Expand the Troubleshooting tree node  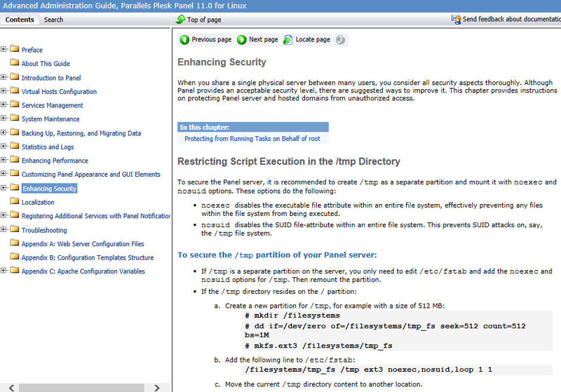point(4,229)
